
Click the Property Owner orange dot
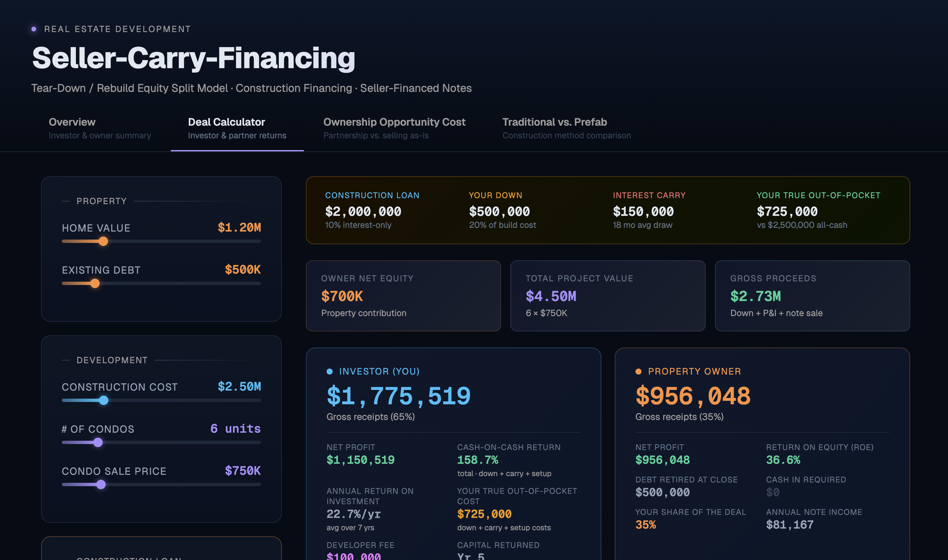click(638, 372)
